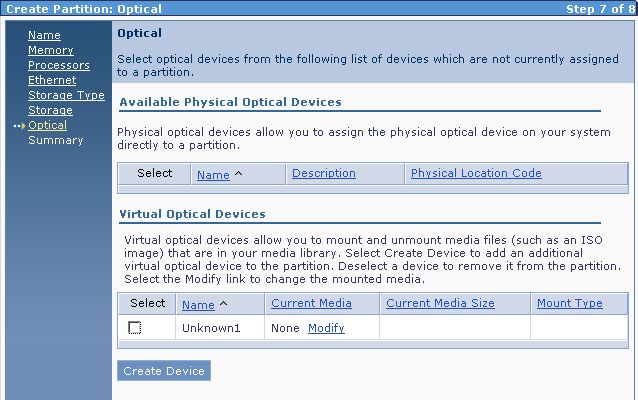Sort by Current Media Size column
The image size is (638, 400).
[x=440, y=303]
